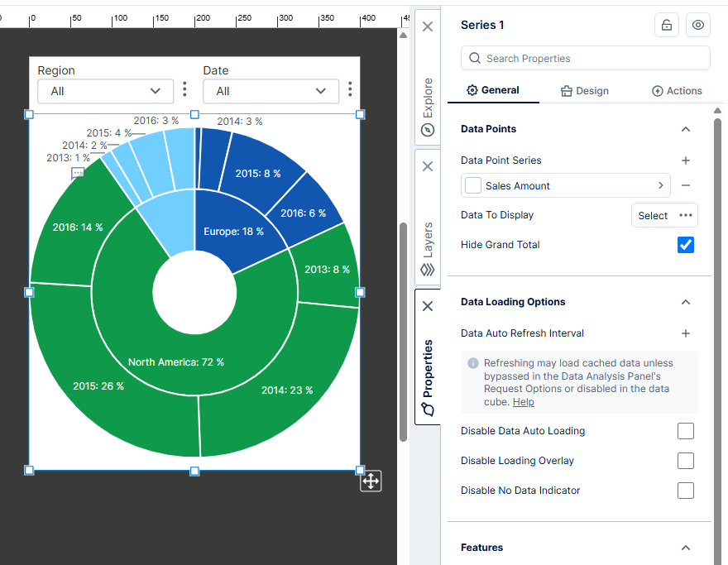Viewport: 728px width, 565px height.
Task: Close the Explore side panel tab
Action: point(427,26)
